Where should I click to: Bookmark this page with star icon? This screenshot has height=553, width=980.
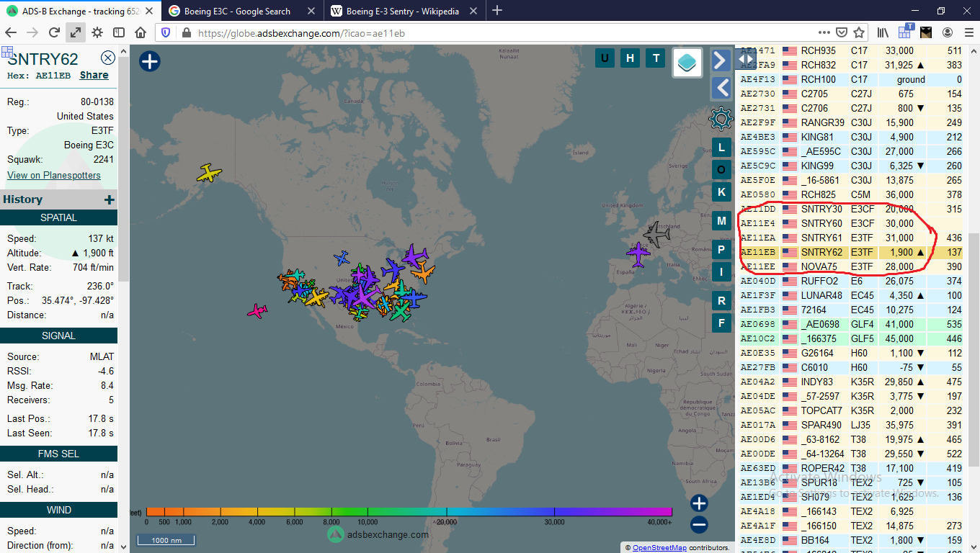(x=859, y=32)
